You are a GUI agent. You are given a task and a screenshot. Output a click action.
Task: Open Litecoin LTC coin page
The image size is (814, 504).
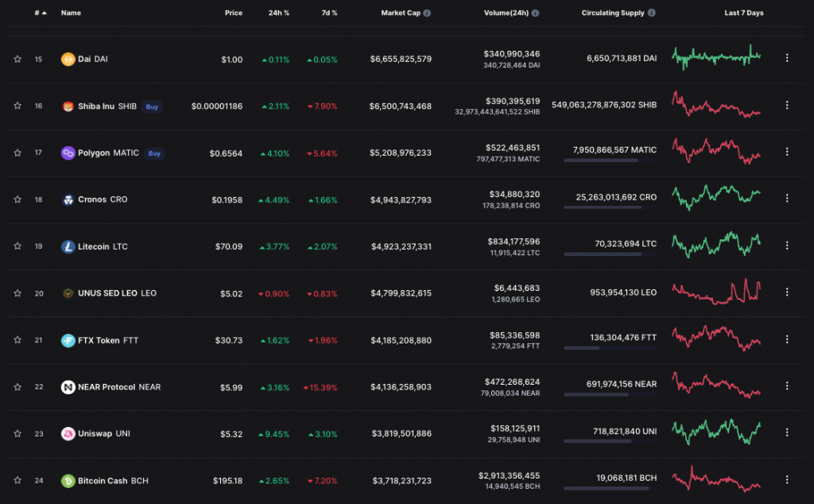tap(103, 246)
